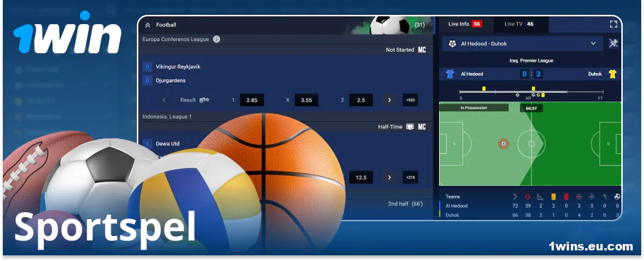Click 2nd half (66') status text
The height and width of the screenshot is (261, 644).
(406, 204)
